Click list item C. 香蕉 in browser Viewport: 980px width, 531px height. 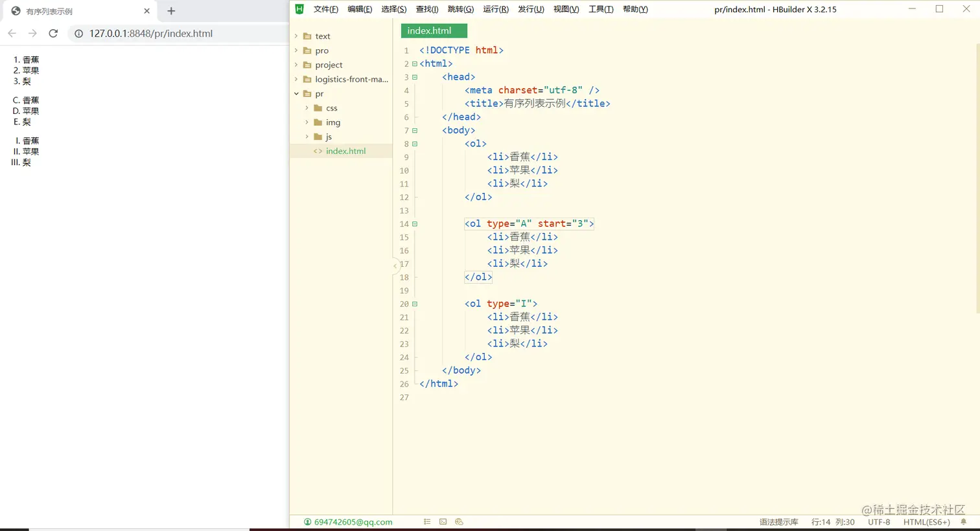click(26, 100)
